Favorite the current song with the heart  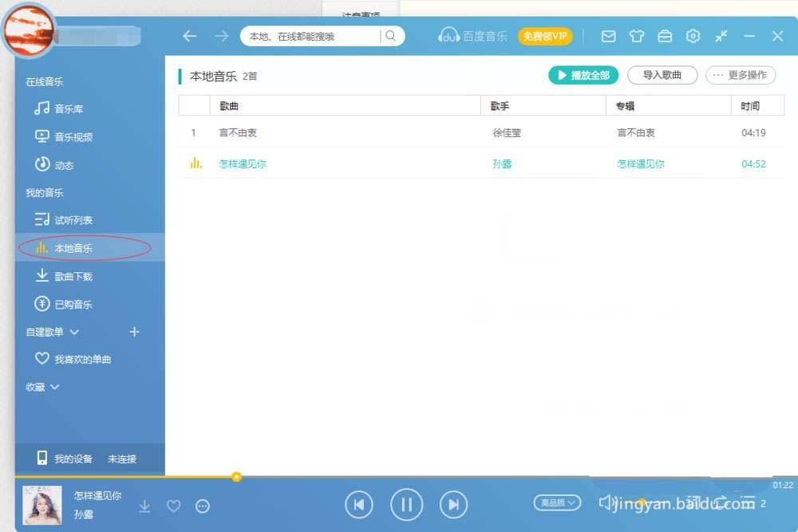coord(174,506)
